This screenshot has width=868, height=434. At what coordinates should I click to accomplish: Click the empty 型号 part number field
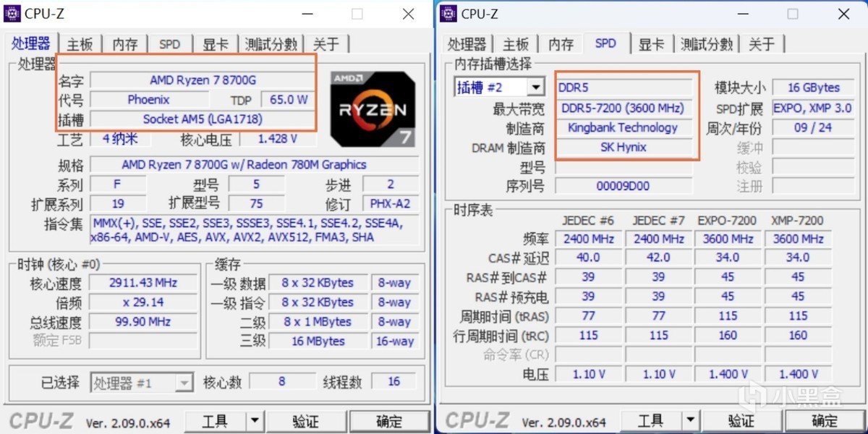click(624, 167)
